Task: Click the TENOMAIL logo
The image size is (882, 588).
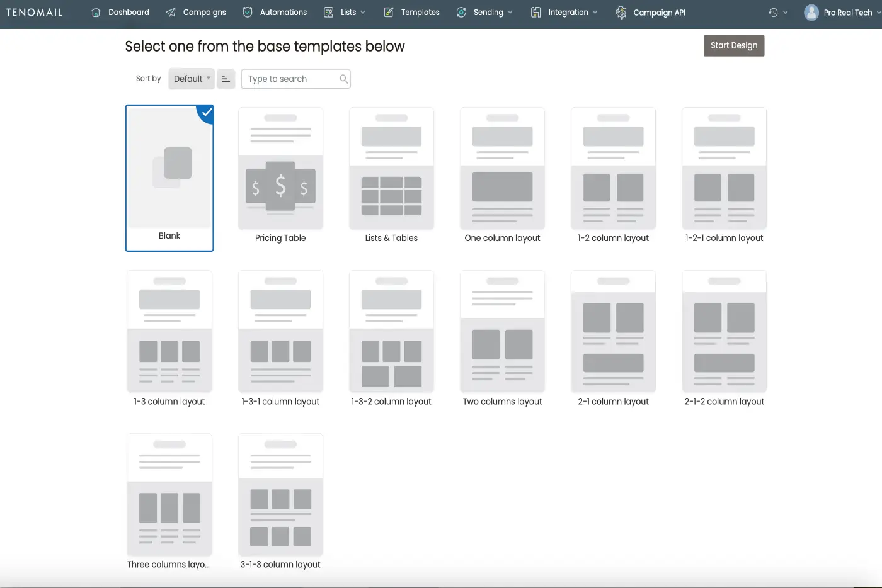Action: tap(35, 13)
